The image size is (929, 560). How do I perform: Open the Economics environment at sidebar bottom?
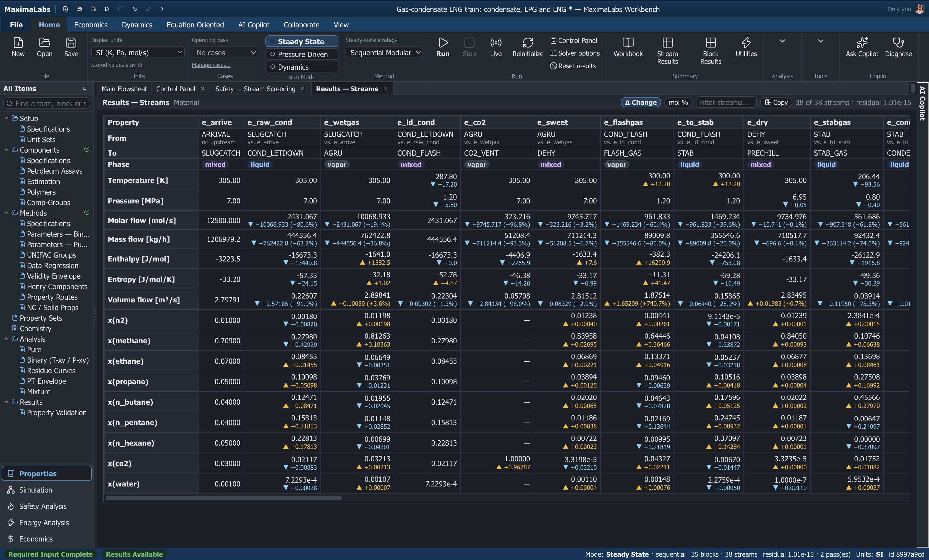point(47,539)
